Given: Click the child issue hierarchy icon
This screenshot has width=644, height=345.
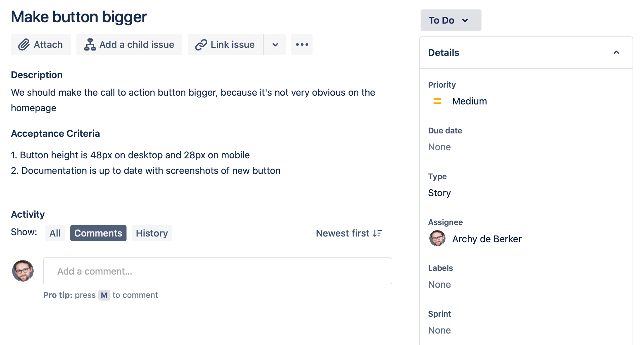Looking at the screenshot, I should pyautogui.click(x=90, y=44).
